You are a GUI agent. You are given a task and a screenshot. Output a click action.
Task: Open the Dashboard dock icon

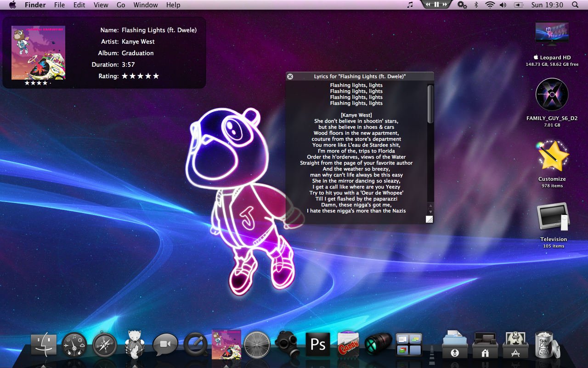[74, 345]
